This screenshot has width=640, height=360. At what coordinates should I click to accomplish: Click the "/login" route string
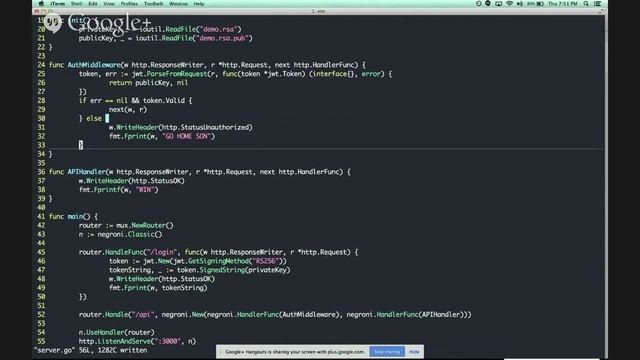(x=162, y=253)
